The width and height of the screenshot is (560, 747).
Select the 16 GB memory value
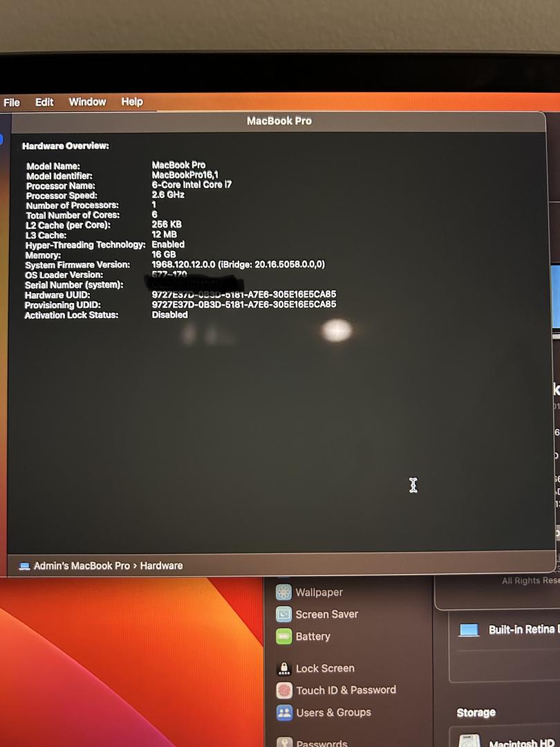164,255
